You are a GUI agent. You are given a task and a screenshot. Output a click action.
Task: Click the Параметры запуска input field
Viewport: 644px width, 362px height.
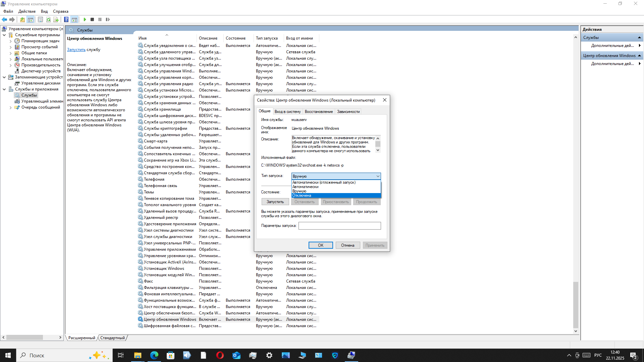click(x=339, y=226)
